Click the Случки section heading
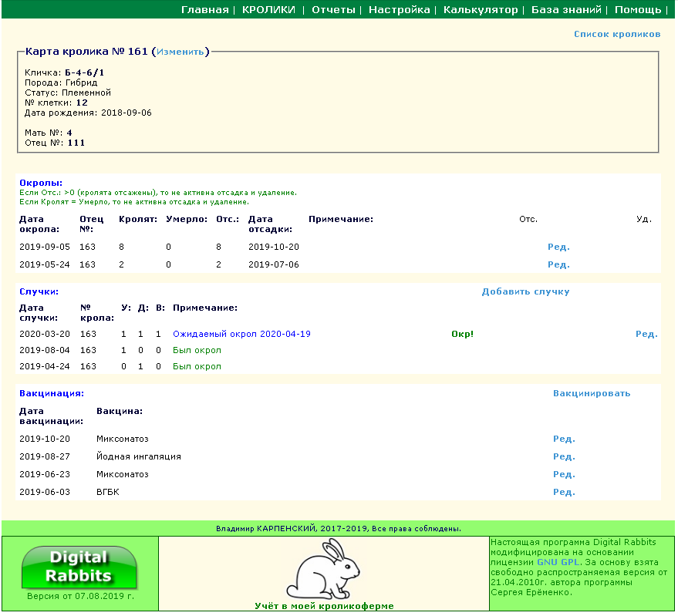The height and width of the screenshot is (616, 678). (x=39, y=291)
